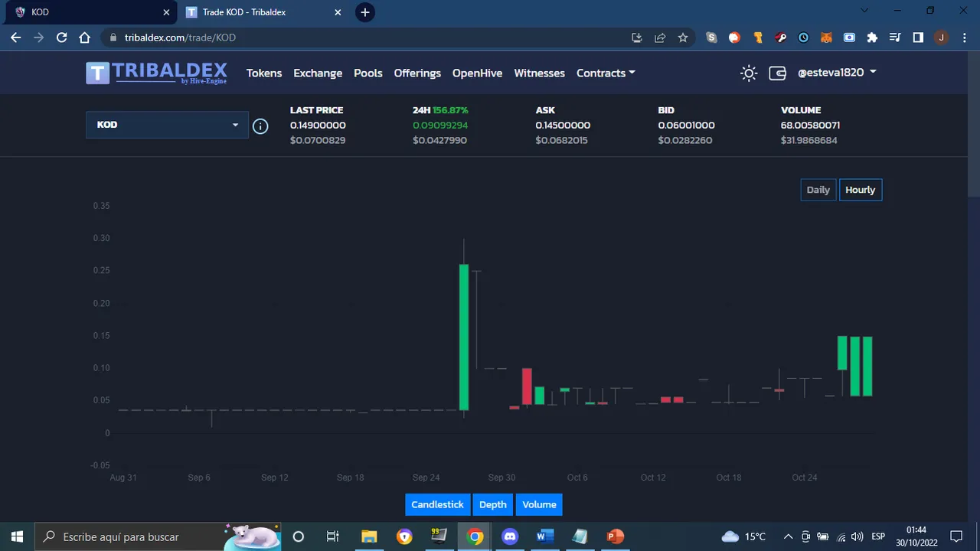Image resolution: width=980 pixels, height=551 pixels.
Task: Click the red-orange round extension icon
Action: 734,37
